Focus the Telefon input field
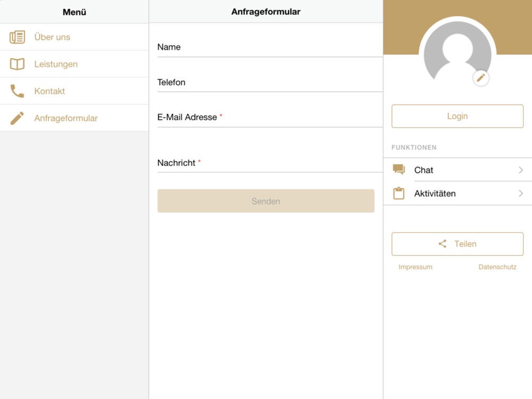Viewport: 532px width, 399px height. pos(270,82)
